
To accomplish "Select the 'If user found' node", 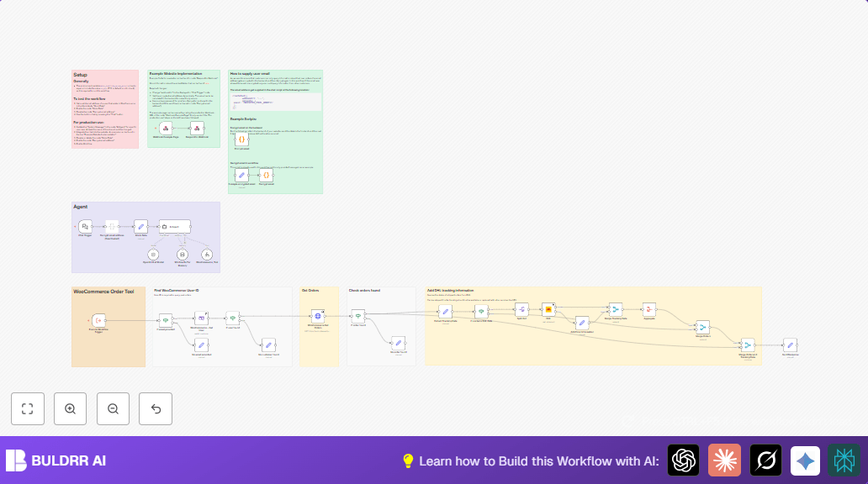I will (x=233, y=318).
